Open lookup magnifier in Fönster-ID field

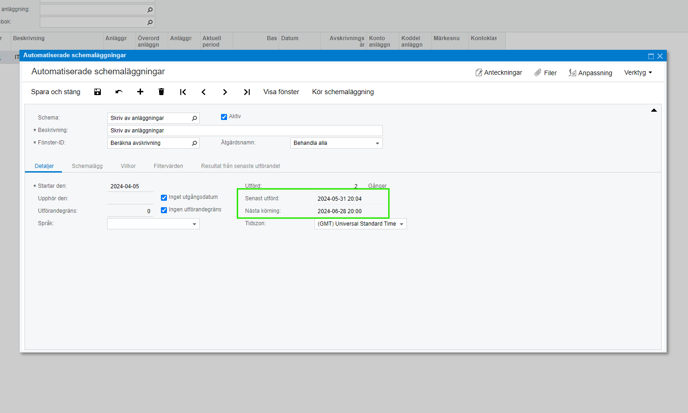pyautogui.click(x=194, y=143)
